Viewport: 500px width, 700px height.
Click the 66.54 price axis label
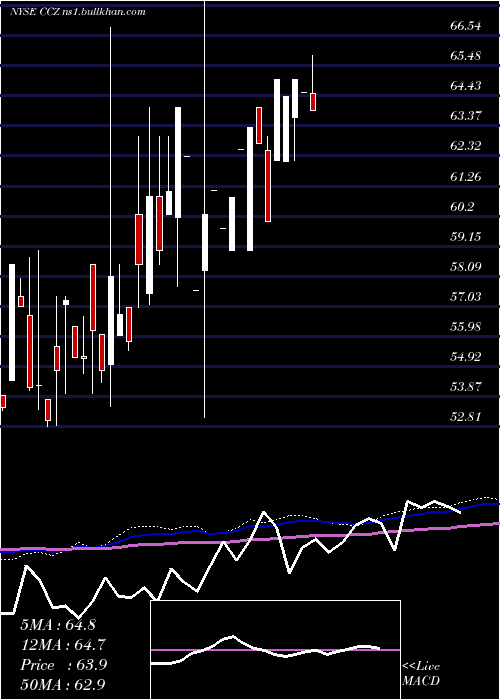point(466,26)
